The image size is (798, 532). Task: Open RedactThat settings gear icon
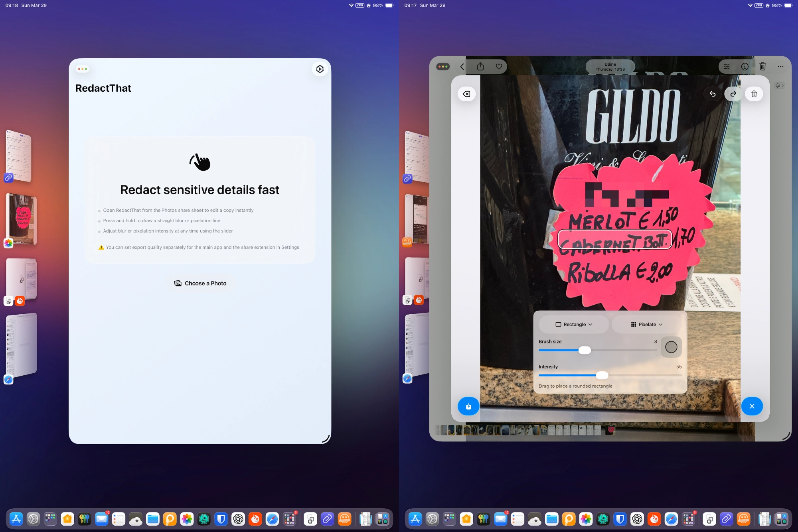pyautogui.click(x=320, y=69)
